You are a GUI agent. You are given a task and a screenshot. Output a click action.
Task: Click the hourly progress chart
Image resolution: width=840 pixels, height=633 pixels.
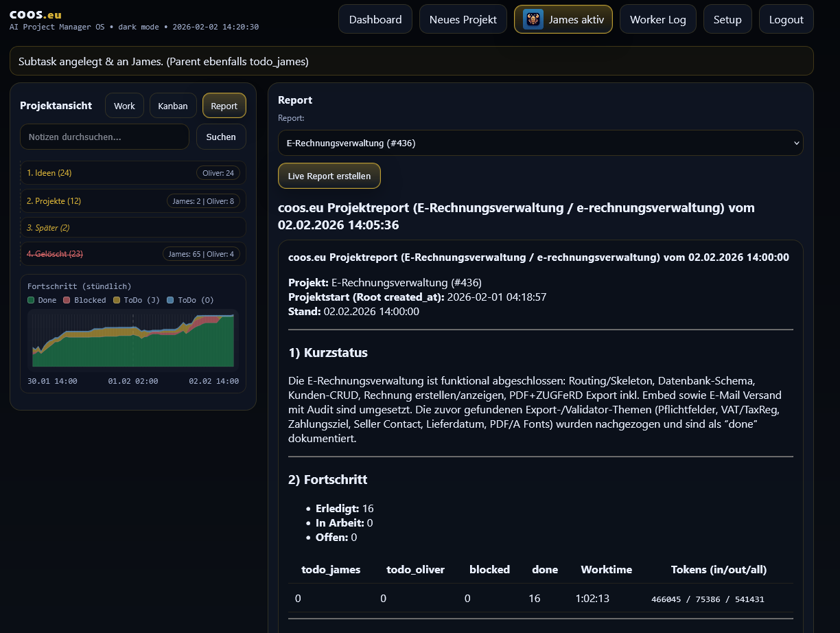pos(133,338)
